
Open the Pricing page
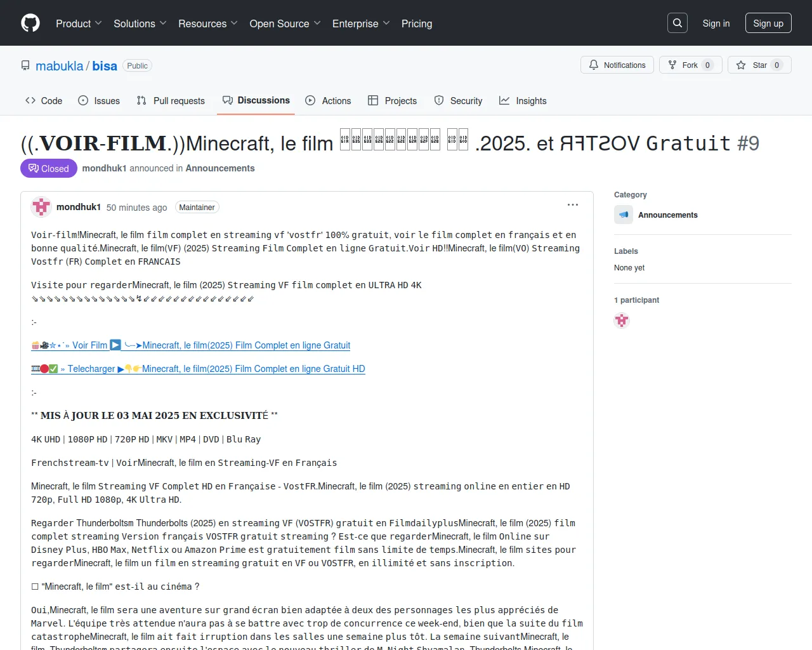coord(417,23)
